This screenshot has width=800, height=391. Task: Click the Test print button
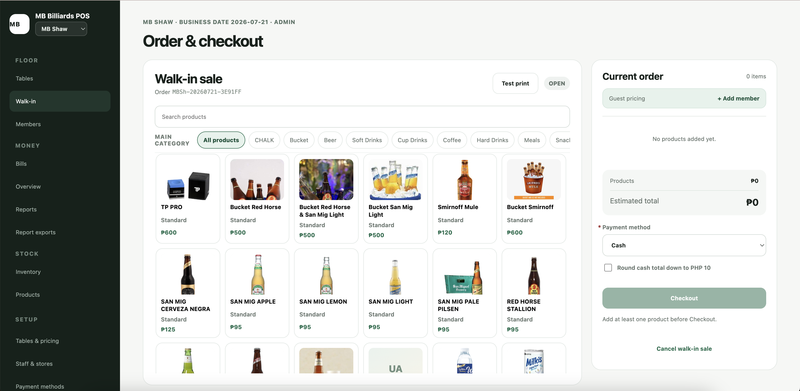click(515, 83)
